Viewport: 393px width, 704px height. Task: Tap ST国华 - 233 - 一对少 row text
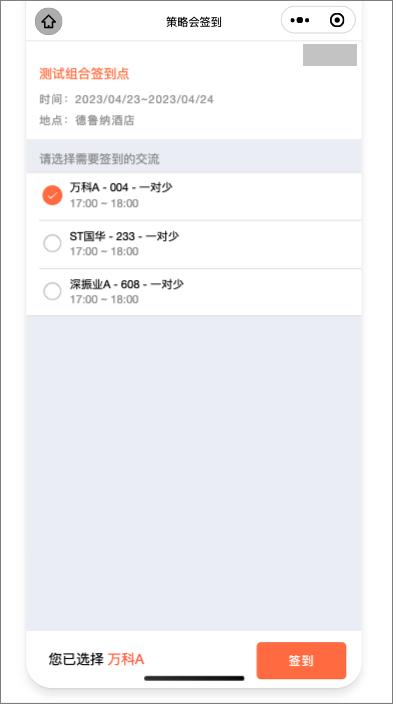(124, 236)
